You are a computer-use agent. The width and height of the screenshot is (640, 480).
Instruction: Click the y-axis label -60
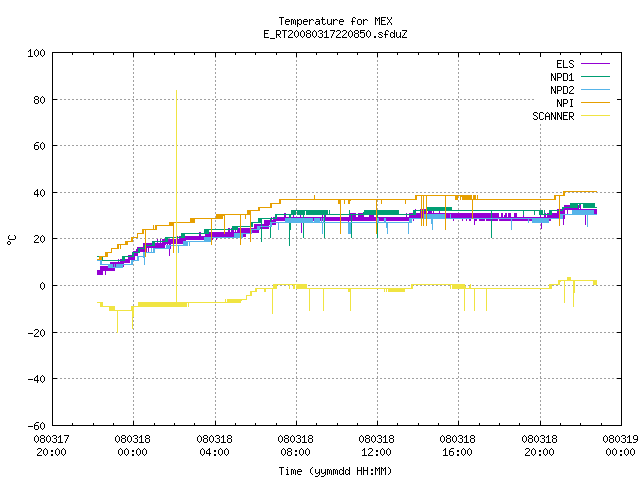[x=36, y=426]
